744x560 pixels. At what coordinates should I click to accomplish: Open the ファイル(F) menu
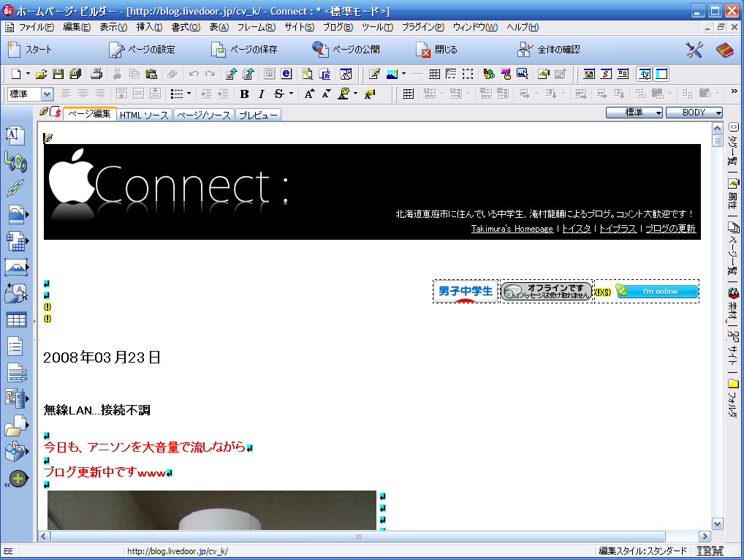click(37, 27)
